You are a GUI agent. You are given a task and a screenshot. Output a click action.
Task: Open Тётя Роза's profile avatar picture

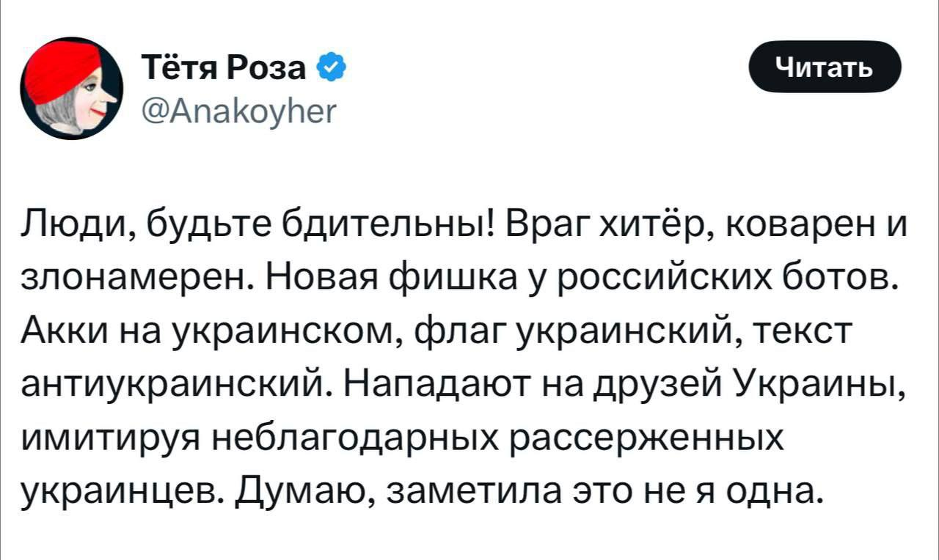pos(73,89)
